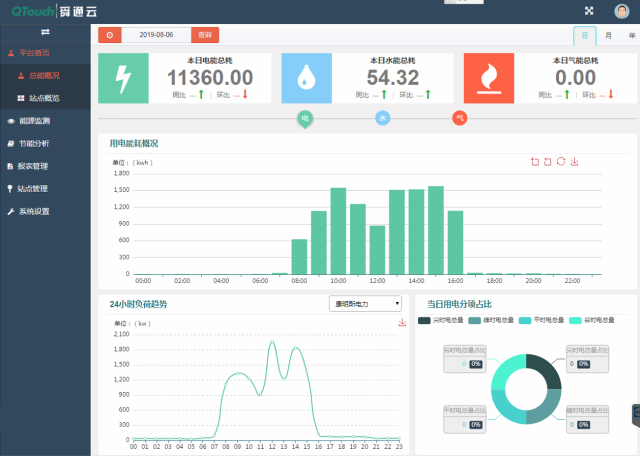Switch to the 月 (month) tab
Image resolution: width=640 pixels, height=456 pixels.
click(607, 35)
